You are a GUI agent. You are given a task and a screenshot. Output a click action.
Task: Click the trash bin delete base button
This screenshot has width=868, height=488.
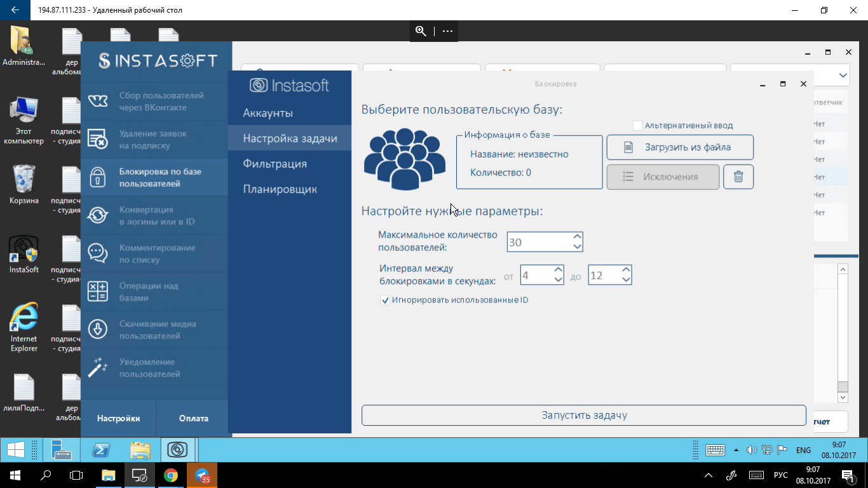pyautogui.click(x=738, y=177)
